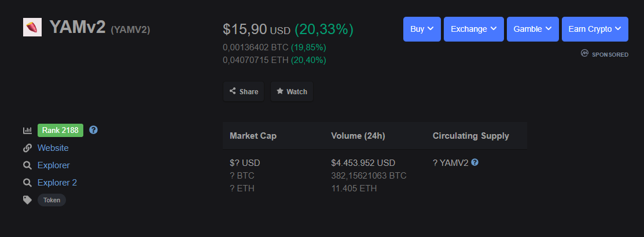Toggle Watch for YAMv2

292,91
